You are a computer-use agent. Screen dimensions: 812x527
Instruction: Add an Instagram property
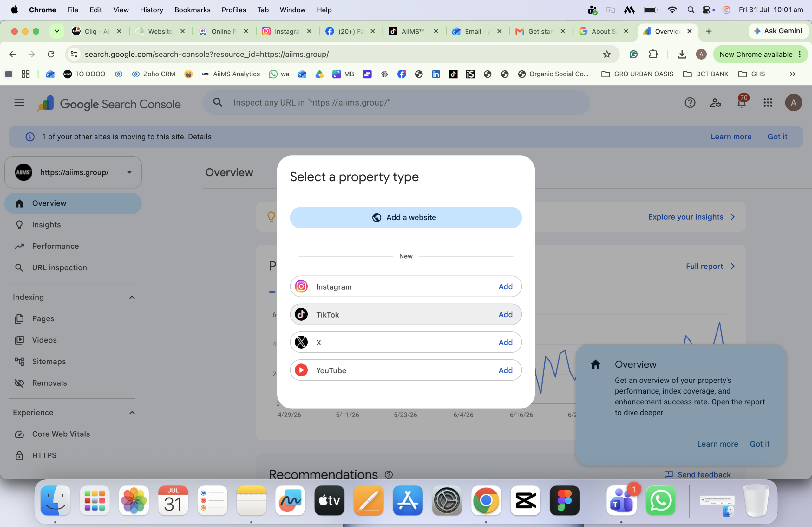pos(505,287)
